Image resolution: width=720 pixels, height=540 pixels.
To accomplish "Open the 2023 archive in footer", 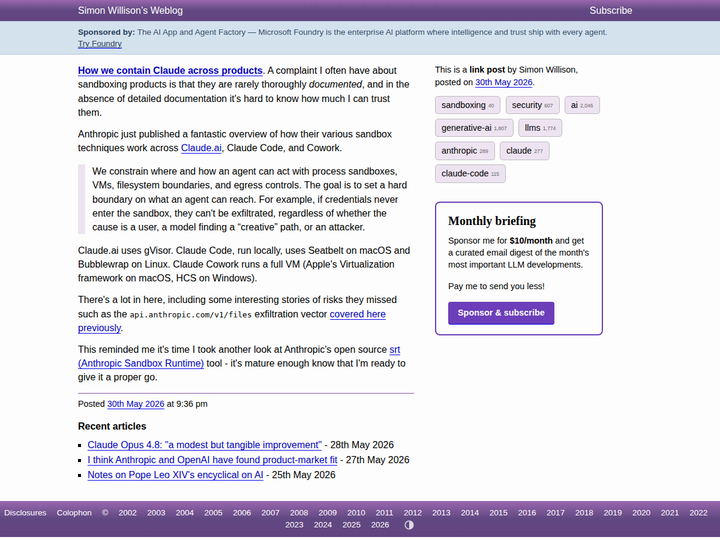I will 294,525.
